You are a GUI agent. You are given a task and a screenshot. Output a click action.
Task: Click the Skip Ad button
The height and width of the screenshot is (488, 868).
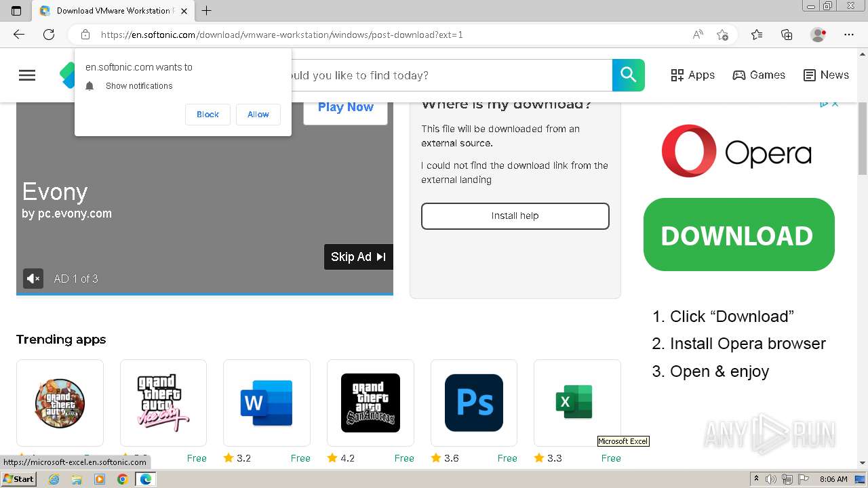click(x=358, y=257)
